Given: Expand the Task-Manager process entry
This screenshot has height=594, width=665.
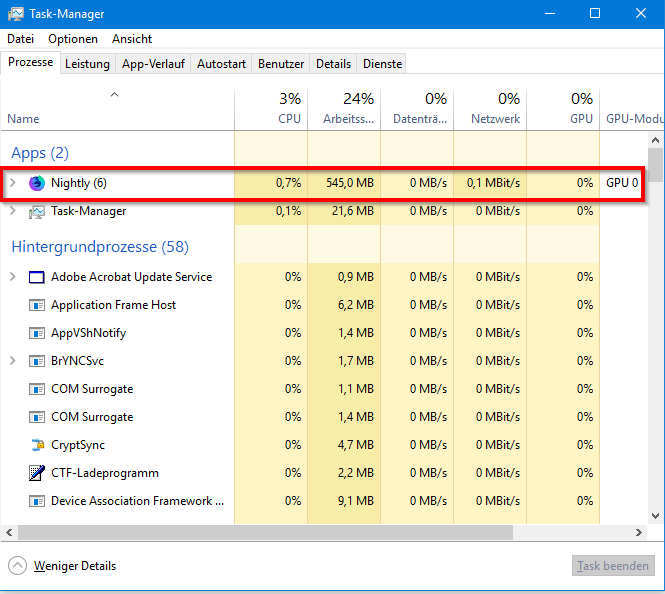Looking at the screenshot, I should click(13, 211).
